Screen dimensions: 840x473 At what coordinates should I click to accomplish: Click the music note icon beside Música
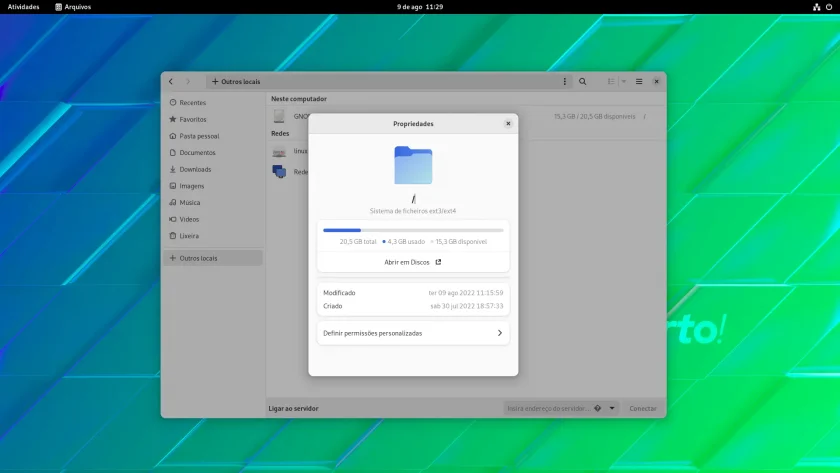coord(172,202)
